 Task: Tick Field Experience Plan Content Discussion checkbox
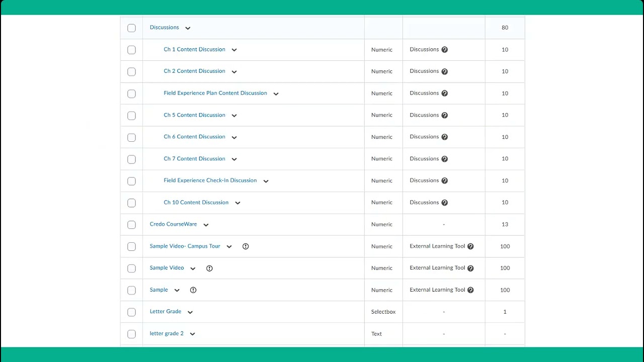(131, 94)
